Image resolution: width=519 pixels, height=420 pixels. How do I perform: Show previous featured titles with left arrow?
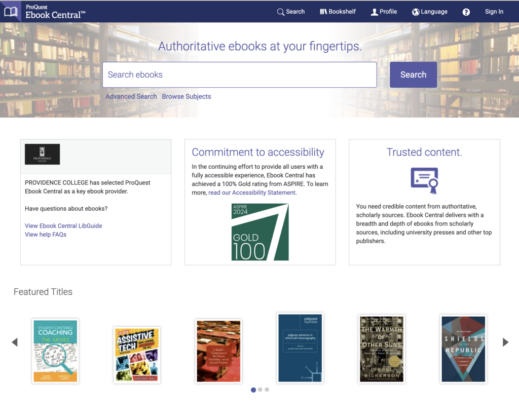pyautogui.click(x=14, y=342)
